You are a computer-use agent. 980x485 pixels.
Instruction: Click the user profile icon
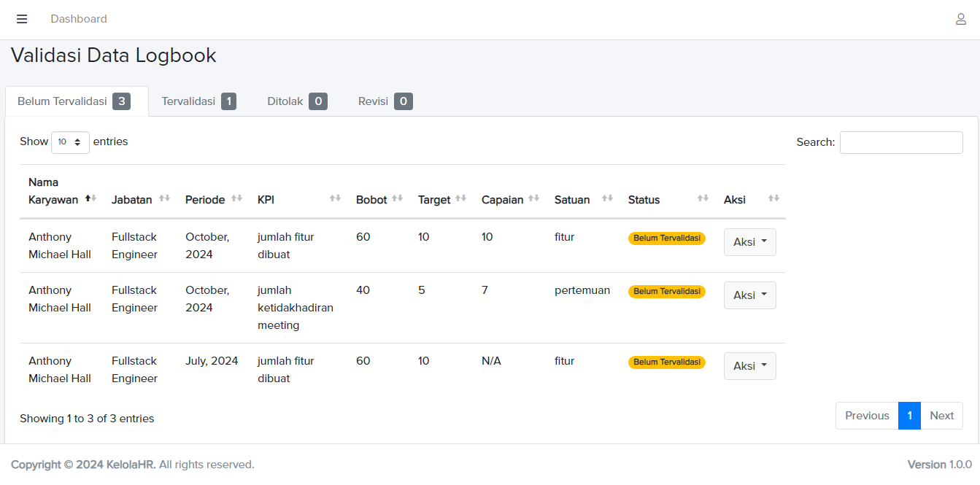tap(960, 19)
